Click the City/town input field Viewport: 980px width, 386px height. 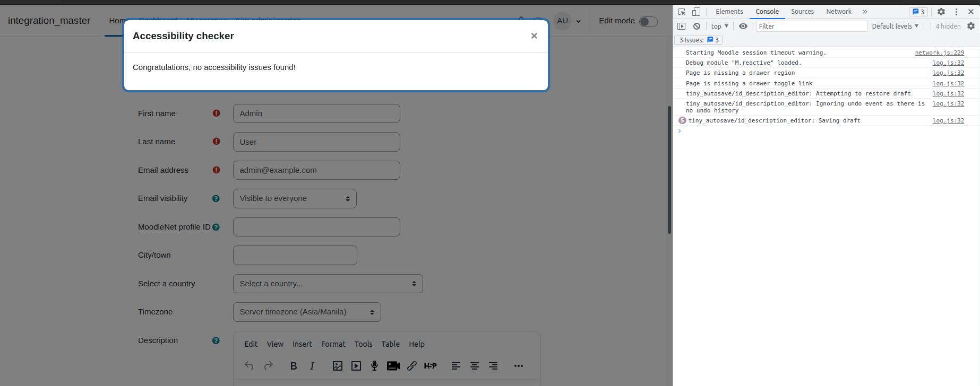click(295, 255)
